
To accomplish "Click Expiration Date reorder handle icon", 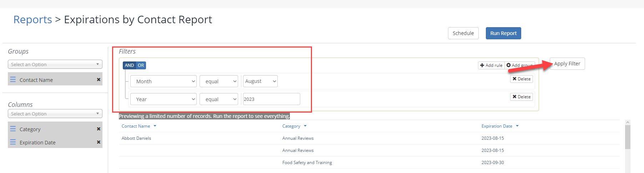I will 13,142.
